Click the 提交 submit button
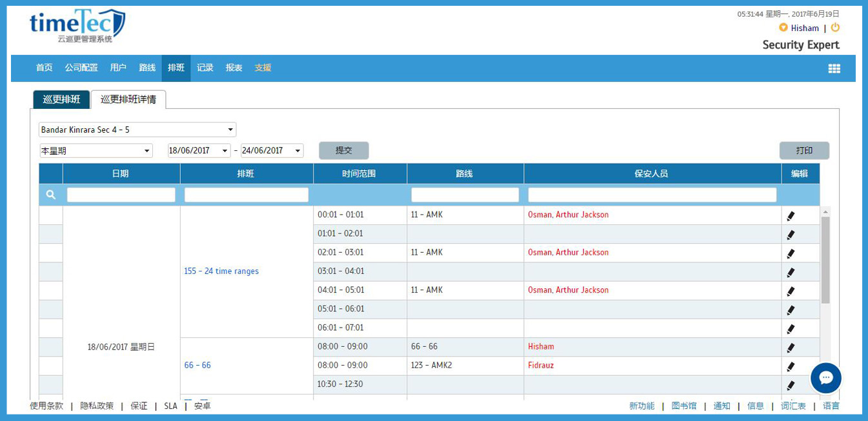868x421 pixels. (x=343, y=150)
